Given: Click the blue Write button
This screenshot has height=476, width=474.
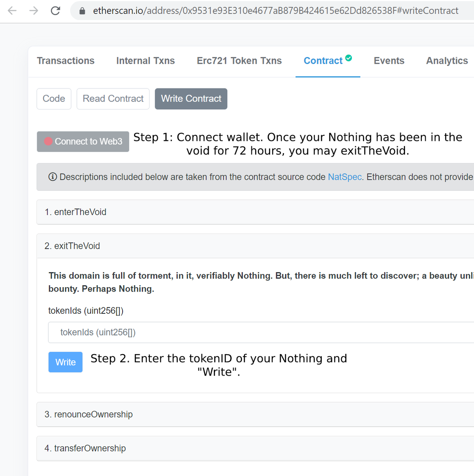Looking at the screenshot, I should pyautogui.click(x=65, y=362).
